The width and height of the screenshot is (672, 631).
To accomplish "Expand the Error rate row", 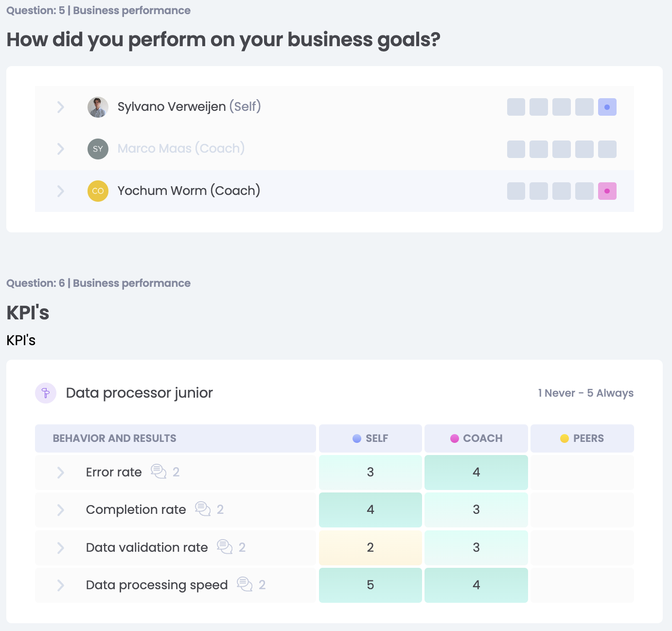I will (61, 472).
